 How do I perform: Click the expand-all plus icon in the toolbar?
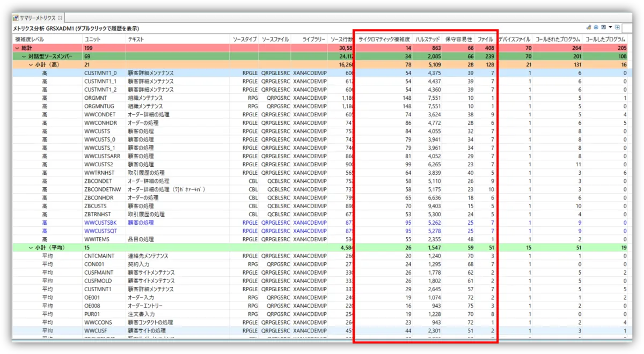(x=617, y=27)
